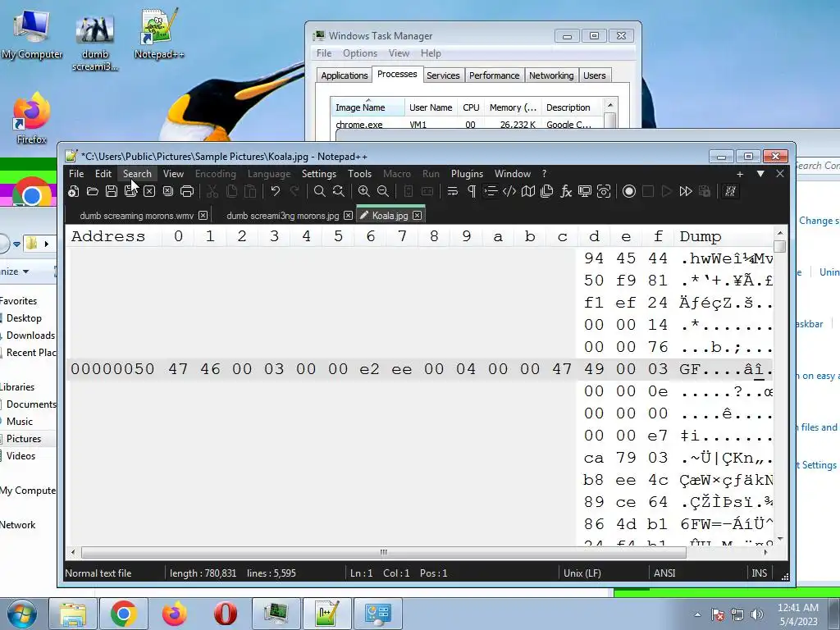Select Downloads in Explorer favorites
Screen dimensions: 840x630
click(x=30, y=336)
